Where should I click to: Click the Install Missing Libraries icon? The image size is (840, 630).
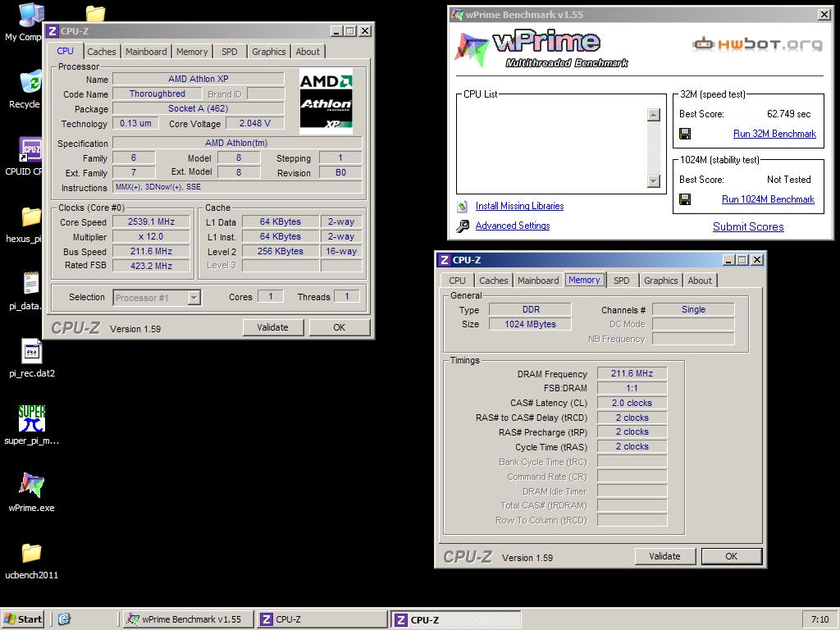coord(463,206)
